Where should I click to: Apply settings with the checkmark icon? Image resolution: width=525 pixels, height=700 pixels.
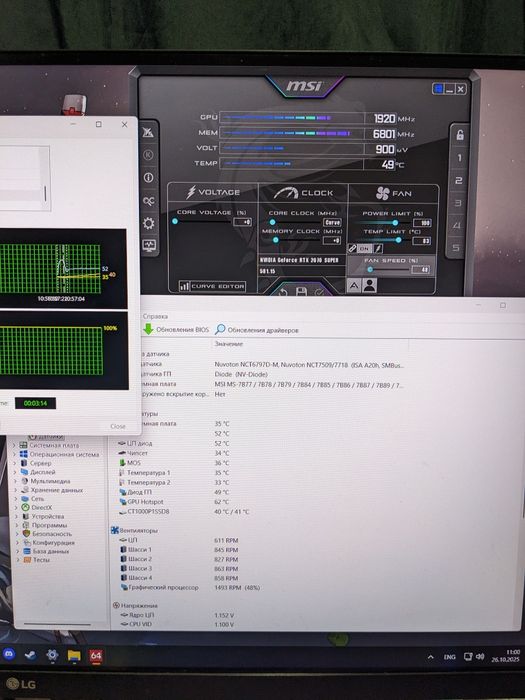point(319,293)
